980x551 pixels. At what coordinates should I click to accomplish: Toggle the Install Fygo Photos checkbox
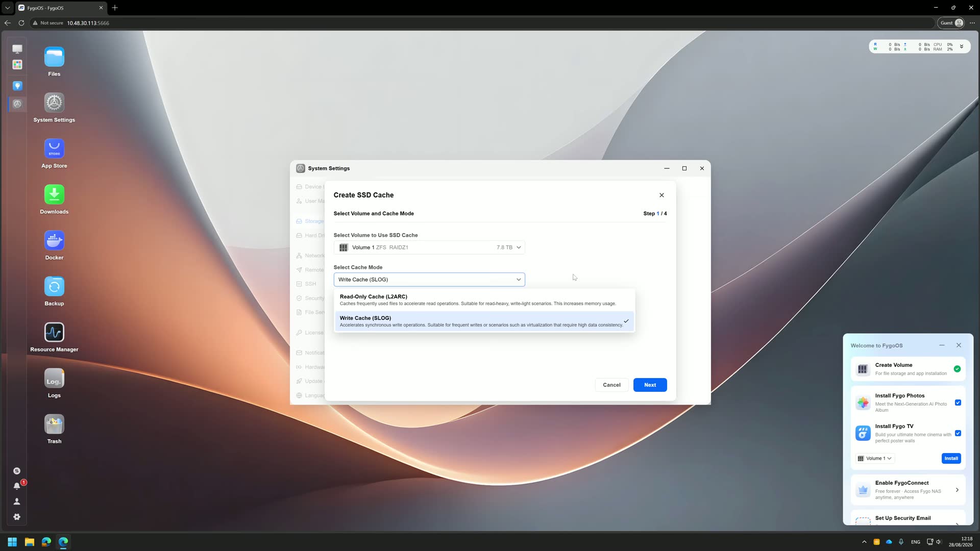pos(958,403)
